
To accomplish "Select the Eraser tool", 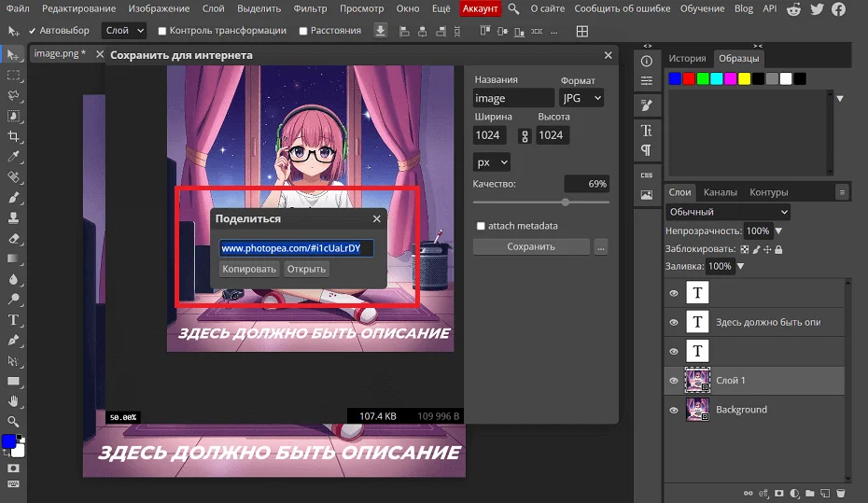I will tap(14, 238).
